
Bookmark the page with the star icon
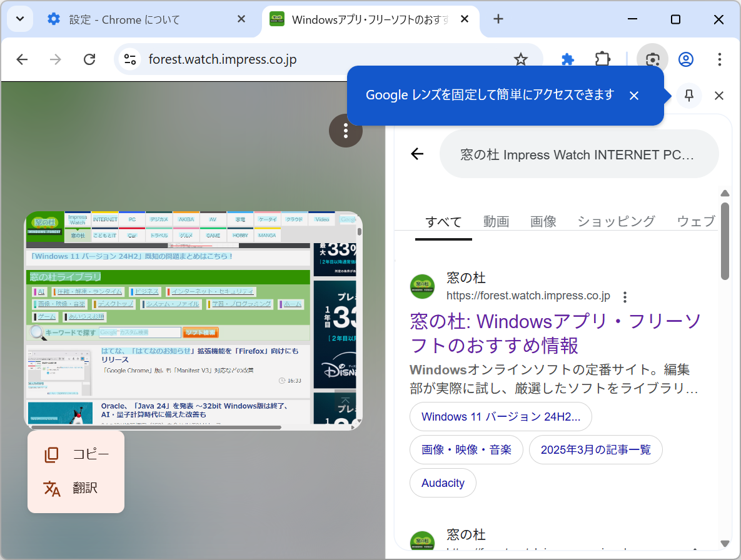[521, 59]
